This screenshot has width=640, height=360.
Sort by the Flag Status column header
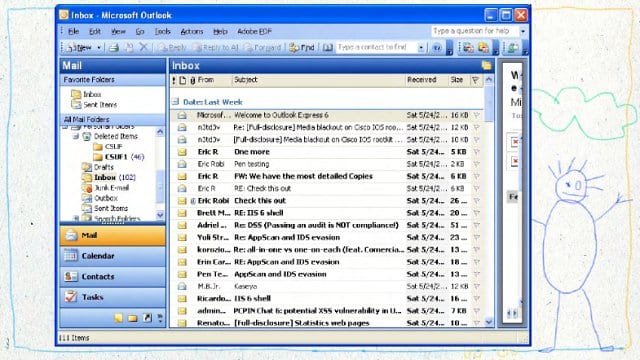[476, 80]
